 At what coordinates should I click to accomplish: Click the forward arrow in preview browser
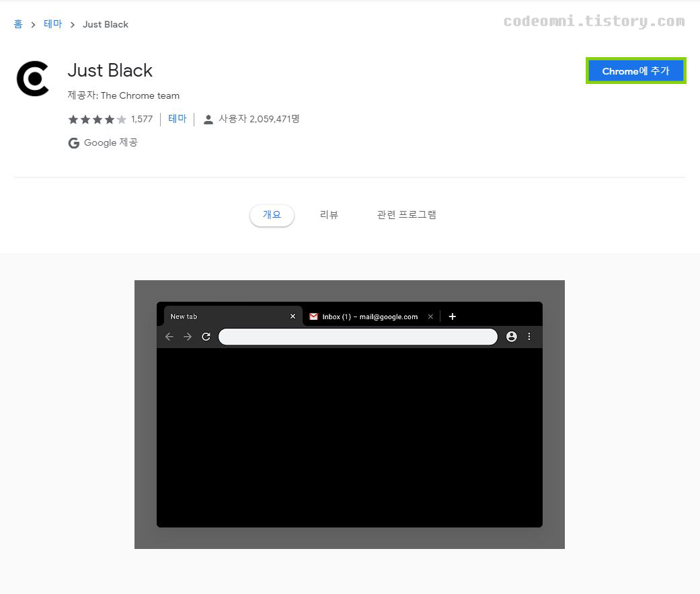188,337
